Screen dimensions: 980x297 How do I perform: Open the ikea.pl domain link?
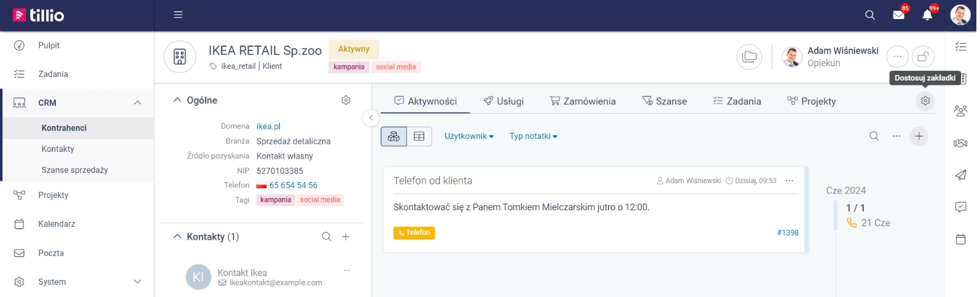coord(268,126)
